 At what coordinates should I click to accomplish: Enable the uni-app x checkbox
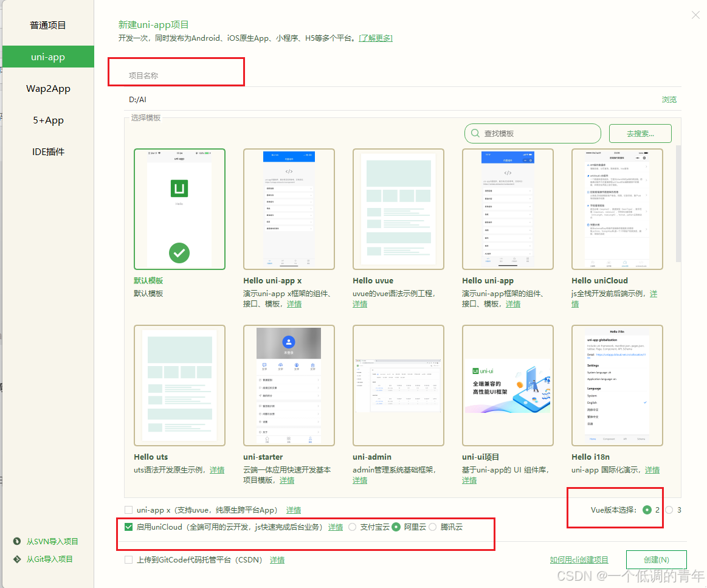128,510
